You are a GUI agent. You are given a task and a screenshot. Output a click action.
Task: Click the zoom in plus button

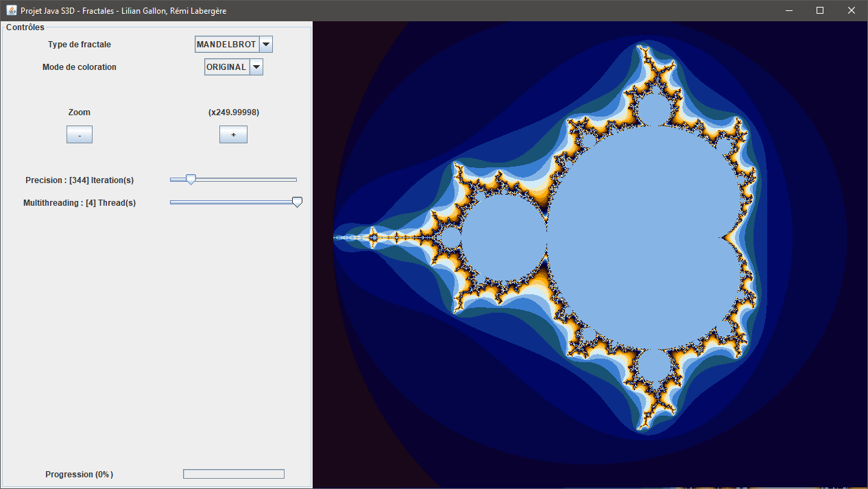(x=233, y=135)
